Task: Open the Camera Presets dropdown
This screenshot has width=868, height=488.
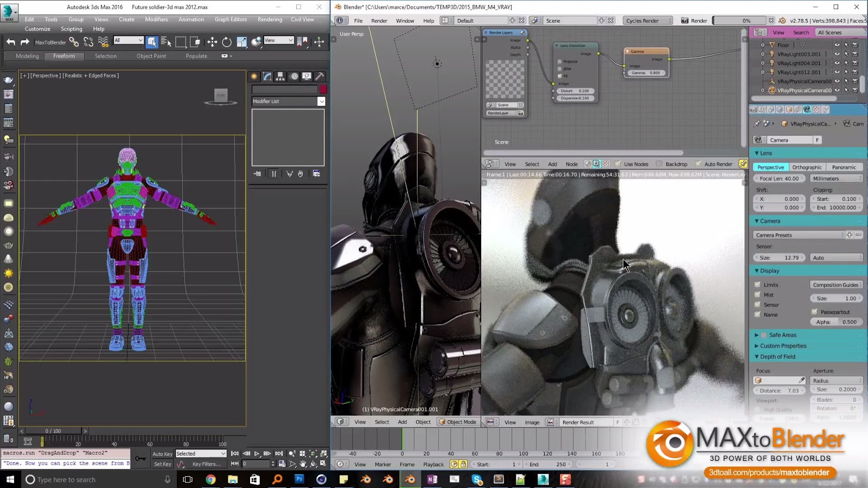Action: [x=797, y=235]
